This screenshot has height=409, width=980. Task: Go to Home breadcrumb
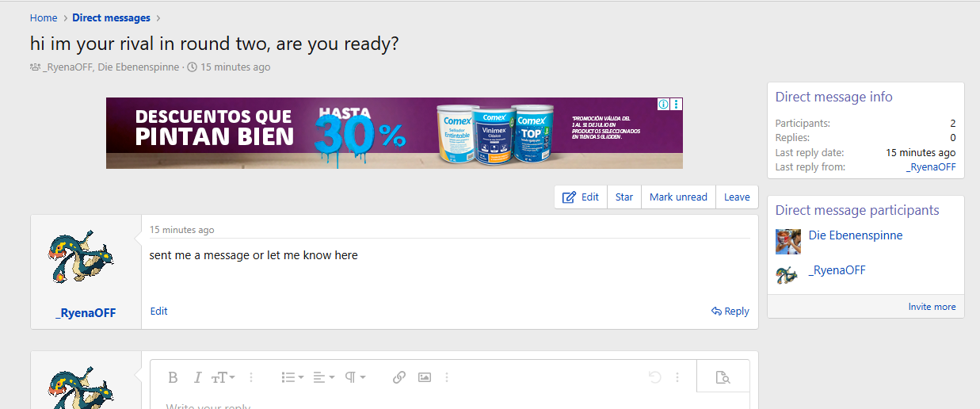point(44,17)
